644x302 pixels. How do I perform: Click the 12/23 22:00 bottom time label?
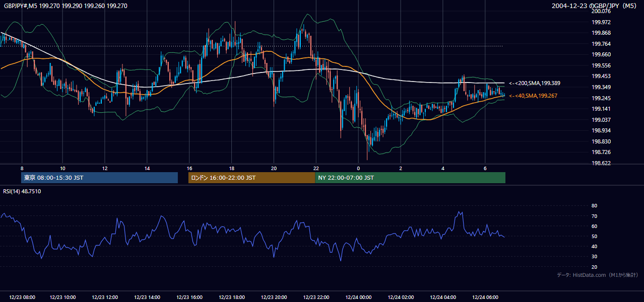(317, 297)
